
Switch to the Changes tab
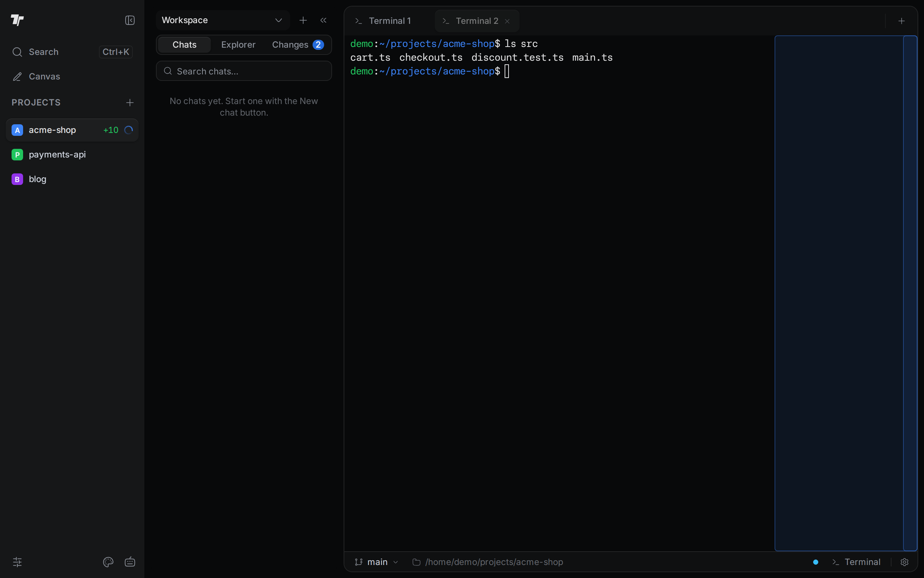point(298,45)
